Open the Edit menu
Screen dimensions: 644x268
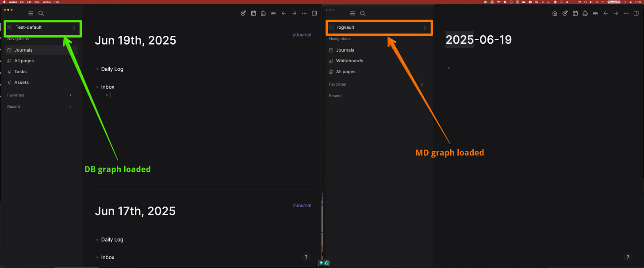pos(29,2)
